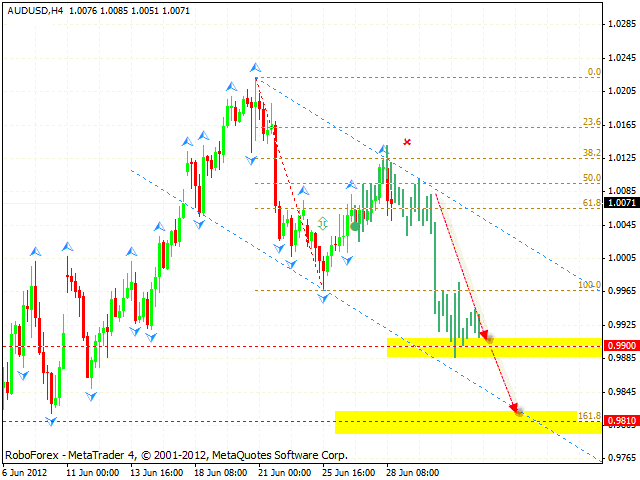Select the lower yellow target zone near 161.8
Image resolution: width=640 pixels, height=480 pixels.
(467, 421)
